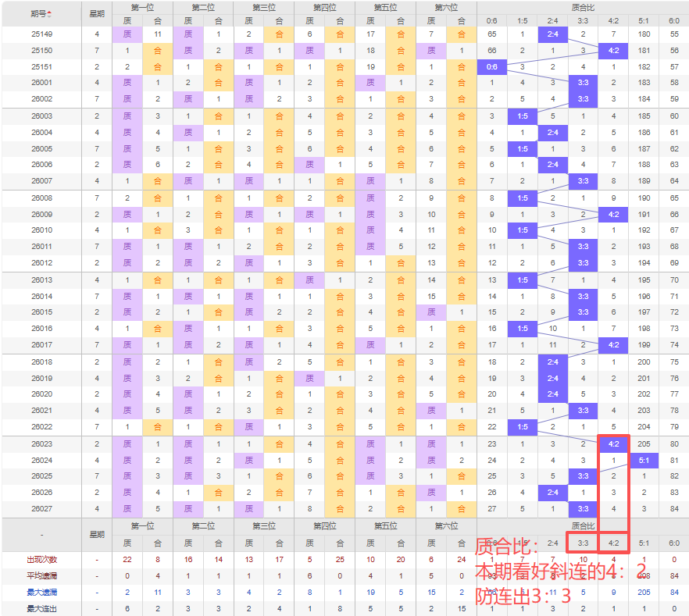Select period number 26022
The width and height of the screenshot is (689, 616).
[41, 427]
